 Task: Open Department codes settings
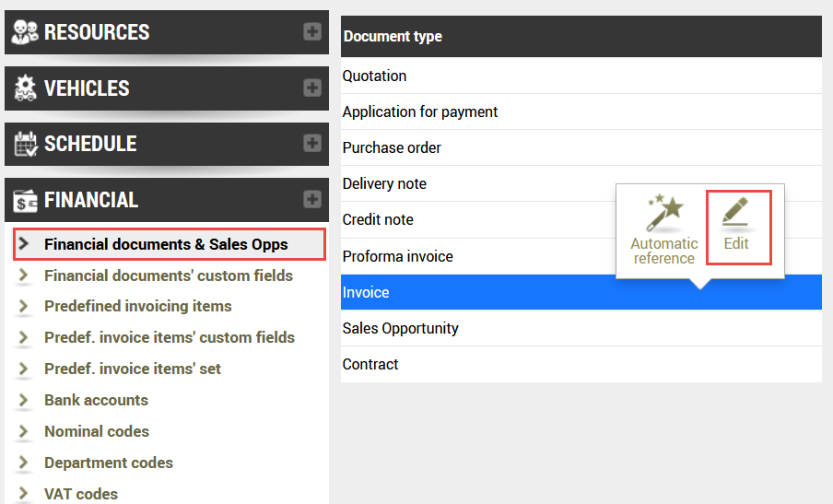tap(109, 463)
